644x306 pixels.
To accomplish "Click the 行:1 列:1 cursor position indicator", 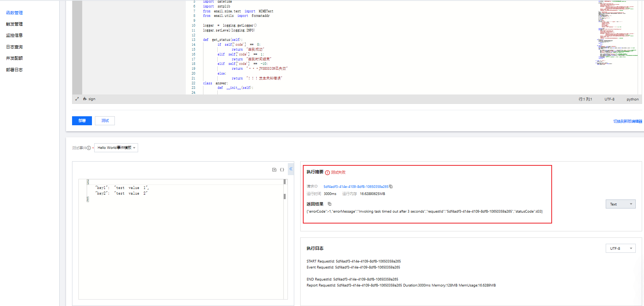I will click(585, 99).
